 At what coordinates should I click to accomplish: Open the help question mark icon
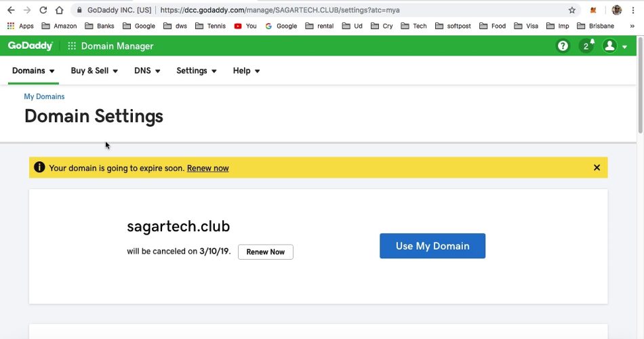[563, 46]
